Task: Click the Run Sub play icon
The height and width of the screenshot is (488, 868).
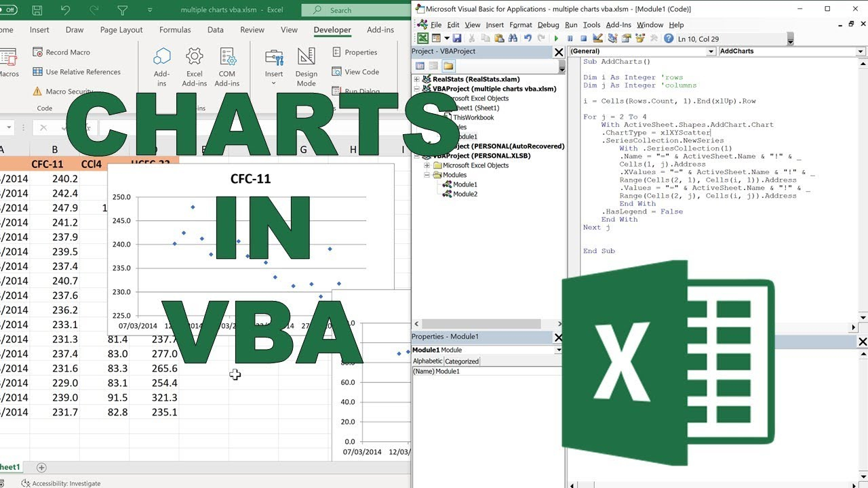Action: click(557, 39)
